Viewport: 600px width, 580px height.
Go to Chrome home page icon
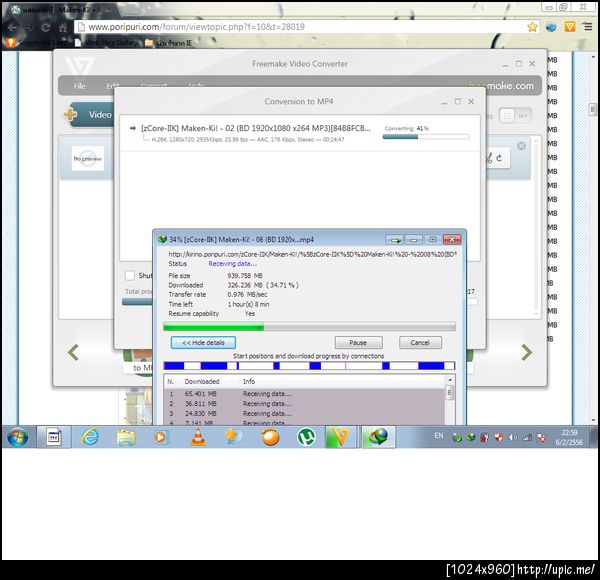pos(63,28)
